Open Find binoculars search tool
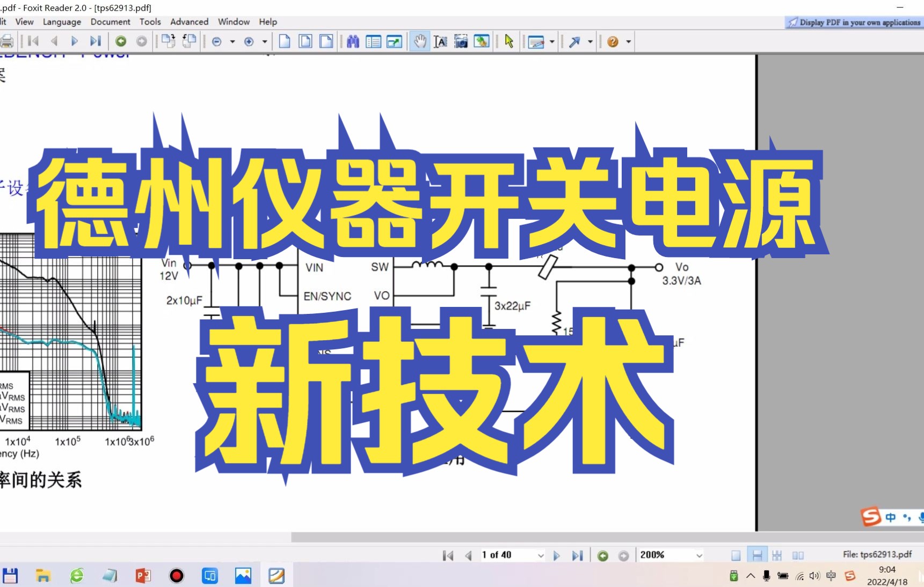Screen dimensions: 924x587 pos(353,41)
